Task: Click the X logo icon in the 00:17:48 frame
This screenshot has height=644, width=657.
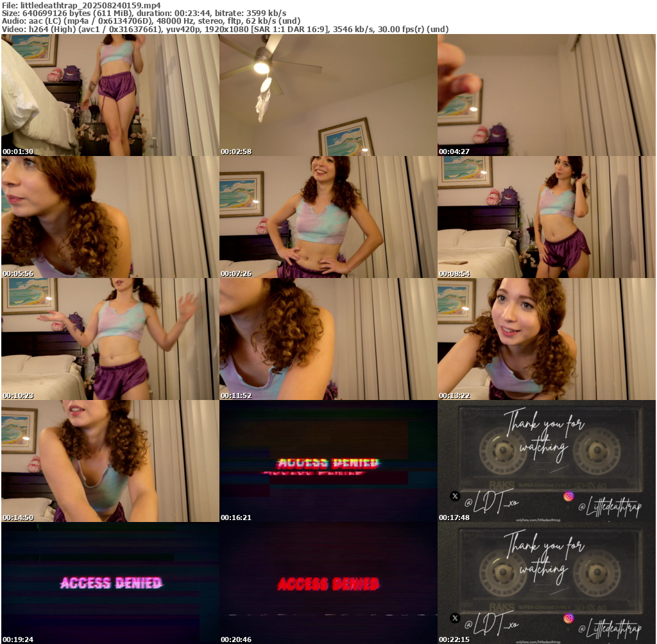Action: (x=455, y=496)
